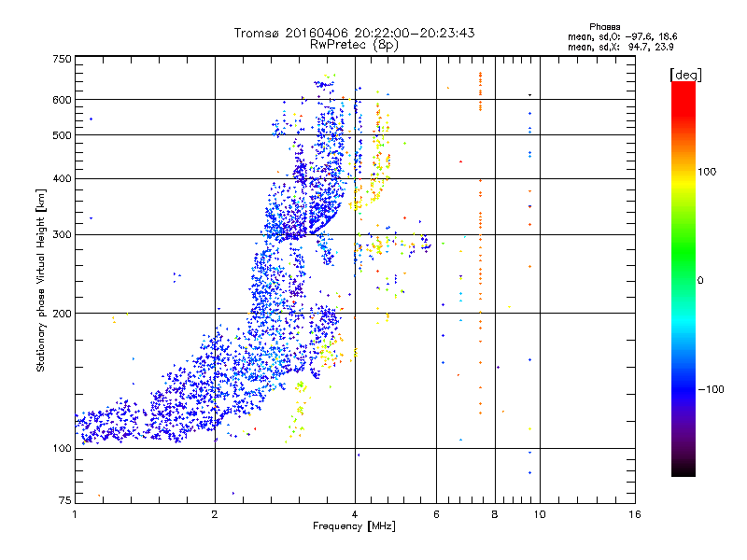This screenshot has width=747, height=560.
Task: Click y-axis tick label '75'
Action: (65, 500)
